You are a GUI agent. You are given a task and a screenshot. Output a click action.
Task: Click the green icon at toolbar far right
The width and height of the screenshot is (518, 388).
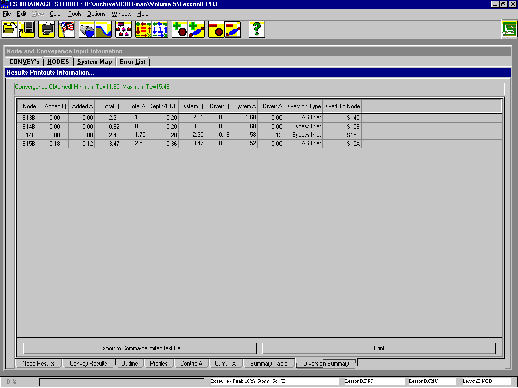[510, 29]
